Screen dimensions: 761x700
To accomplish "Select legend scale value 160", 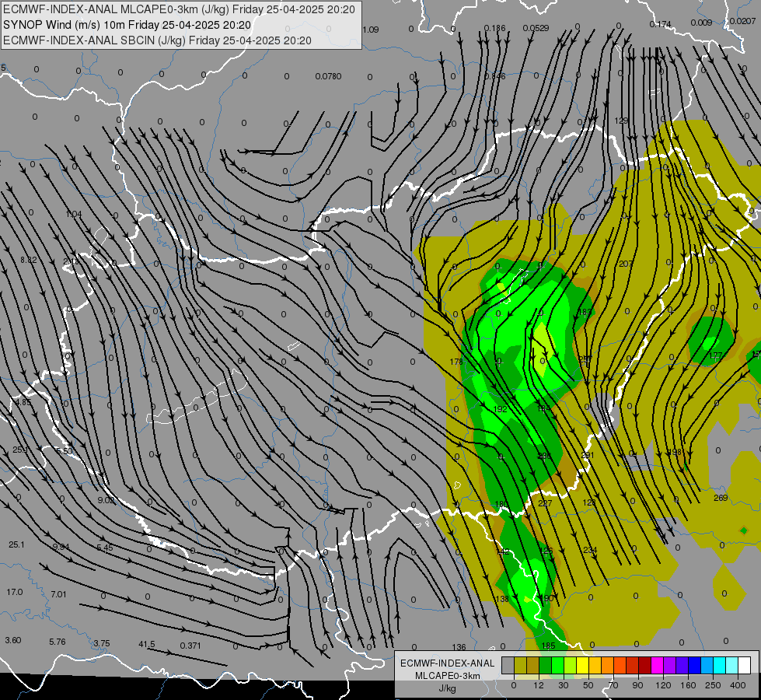I will click(688, 685).
